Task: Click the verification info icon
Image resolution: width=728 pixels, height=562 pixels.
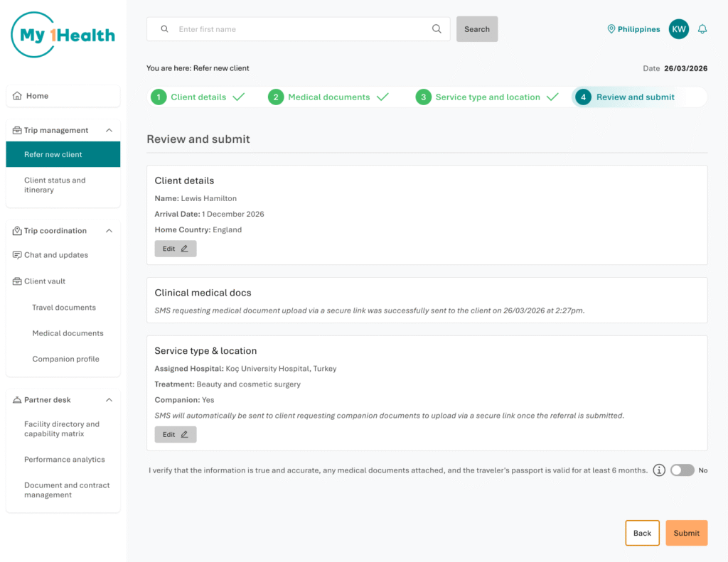Action: tap(659, 470)
